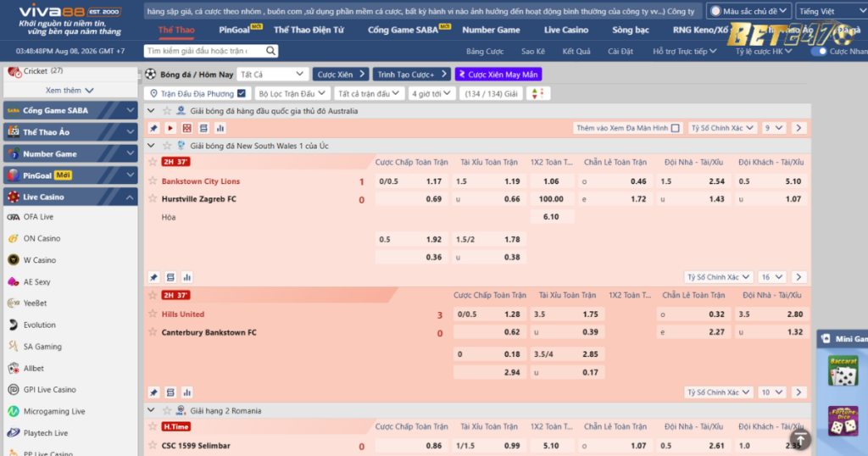Star the Romania Liga 2 league
The image size is (868, 456).
167,410
